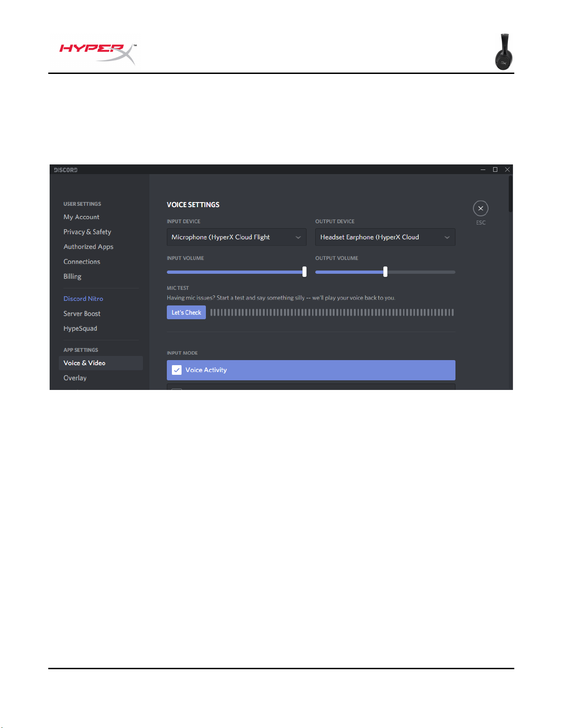Viewport: 563px width, 728px height.
Task: Open the Discord Nitro link
Action: click(x=83, y=299)
